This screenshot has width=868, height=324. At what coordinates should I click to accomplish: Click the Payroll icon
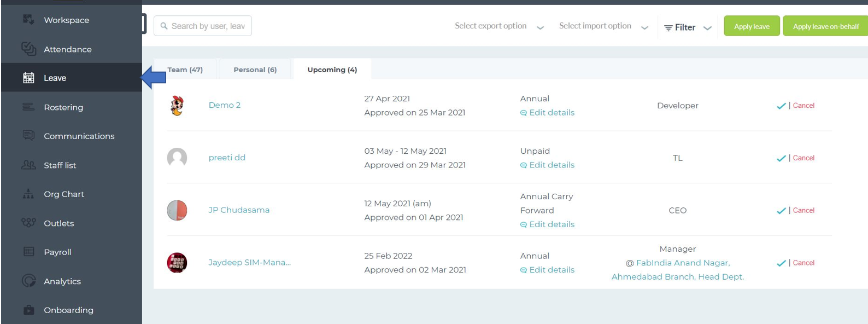point(29,252)
